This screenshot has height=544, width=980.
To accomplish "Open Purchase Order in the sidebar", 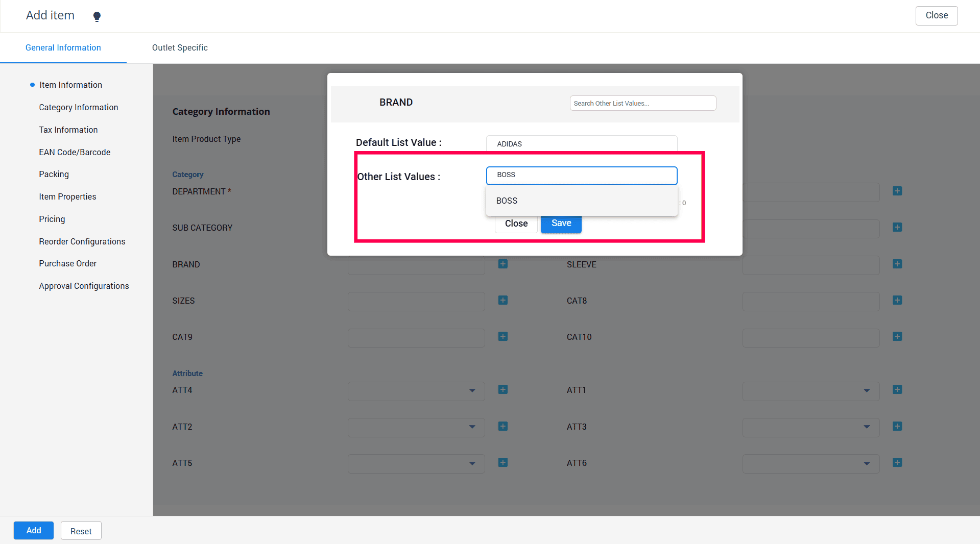I will [68, 263].
